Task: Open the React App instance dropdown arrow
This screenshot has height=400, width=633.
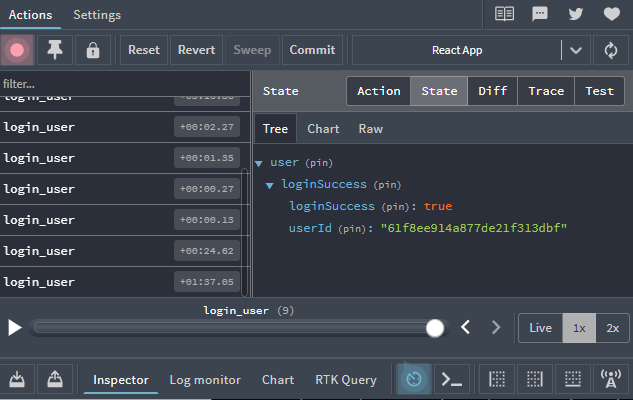Action: (576, 50)
